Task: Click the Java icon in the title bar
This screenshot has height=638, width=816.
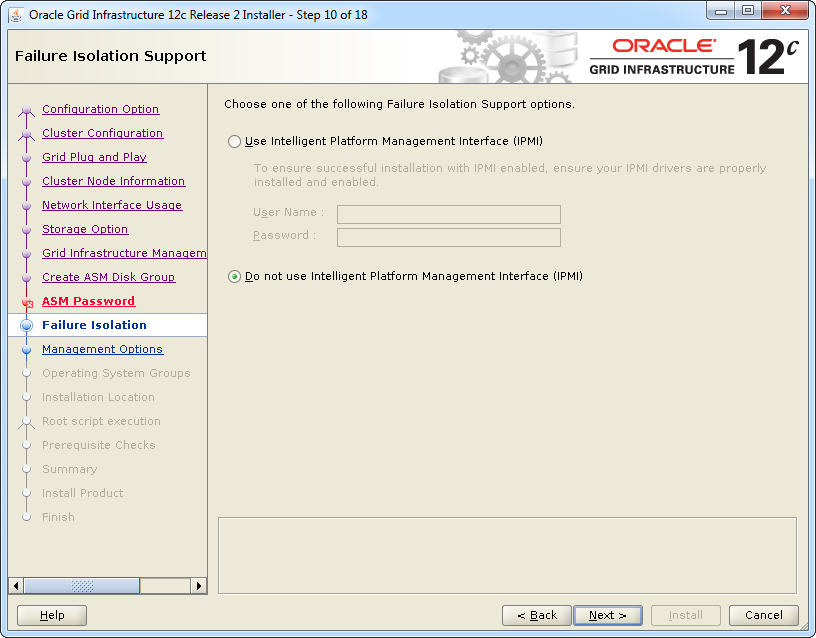Action: pos(16,15)
